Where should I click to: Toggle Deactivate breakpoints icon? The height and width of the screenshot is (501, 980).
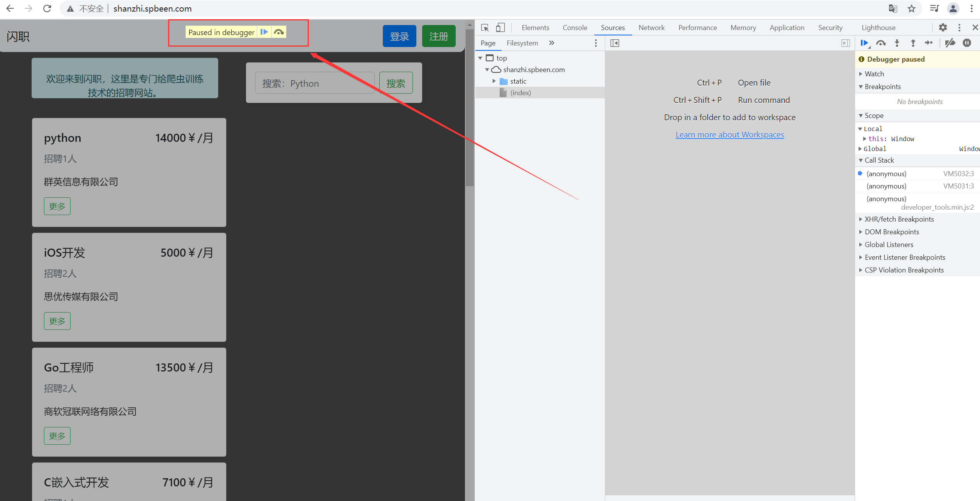[x=950, y=43]
